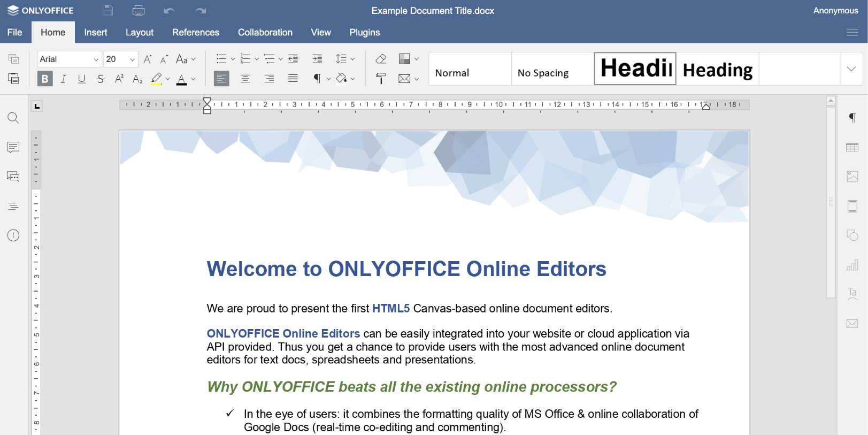Switch to the Collaboration tab
Screen dimensions: 868x435
[265, 32]
